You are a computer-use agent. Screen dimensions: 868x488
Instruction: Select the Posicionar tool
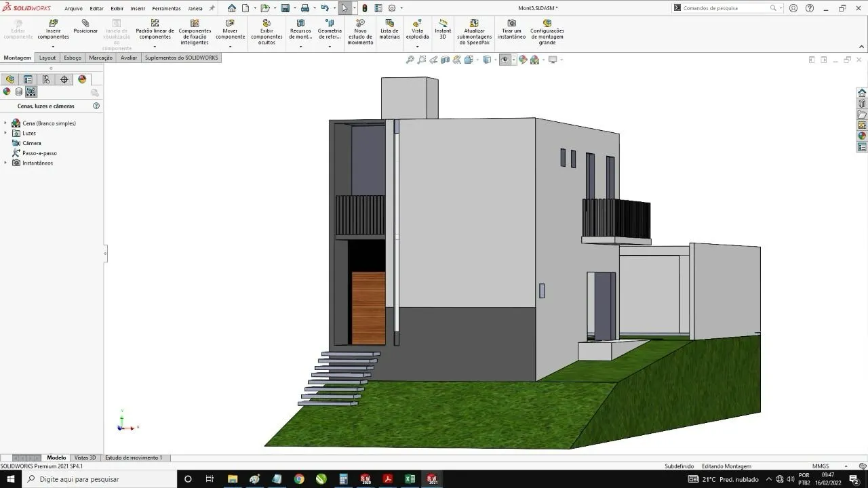[x=85, y=26]
